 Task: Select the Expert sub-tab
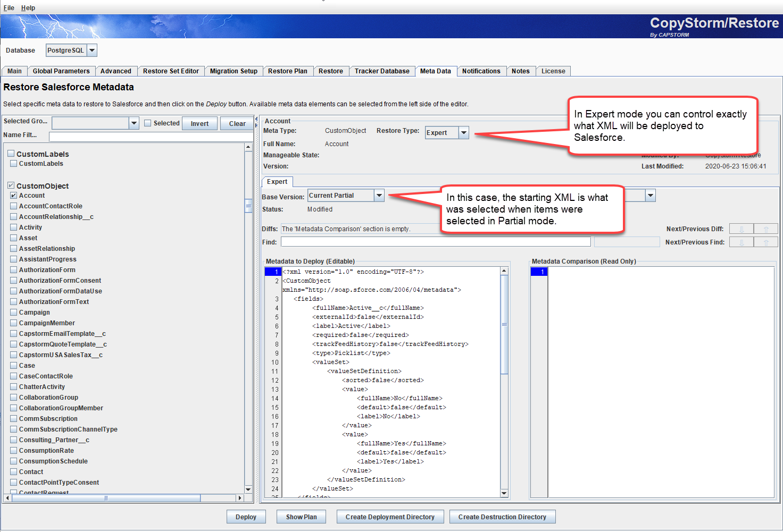coord(277,182)
